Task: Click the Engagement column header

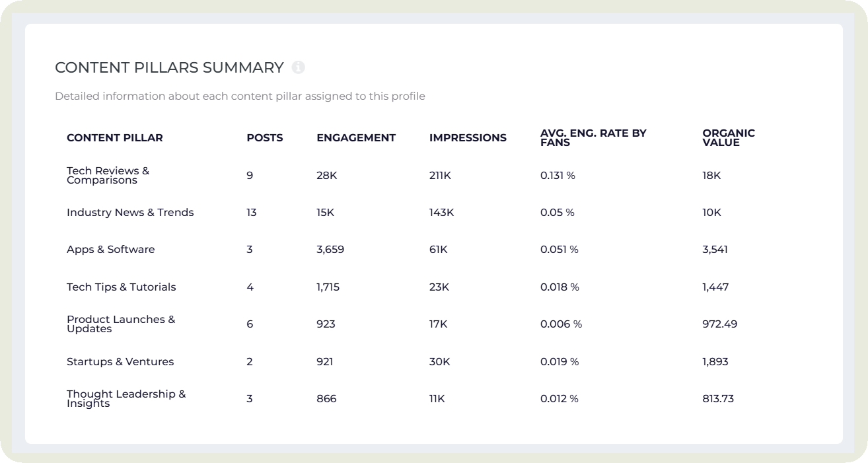Action: pos(356,138)
